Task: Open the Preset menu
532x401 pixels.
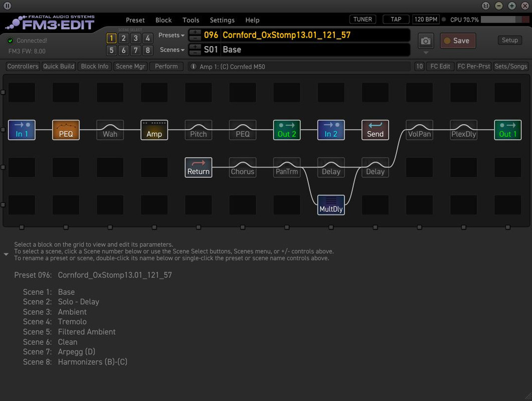Action: point(135,20)
